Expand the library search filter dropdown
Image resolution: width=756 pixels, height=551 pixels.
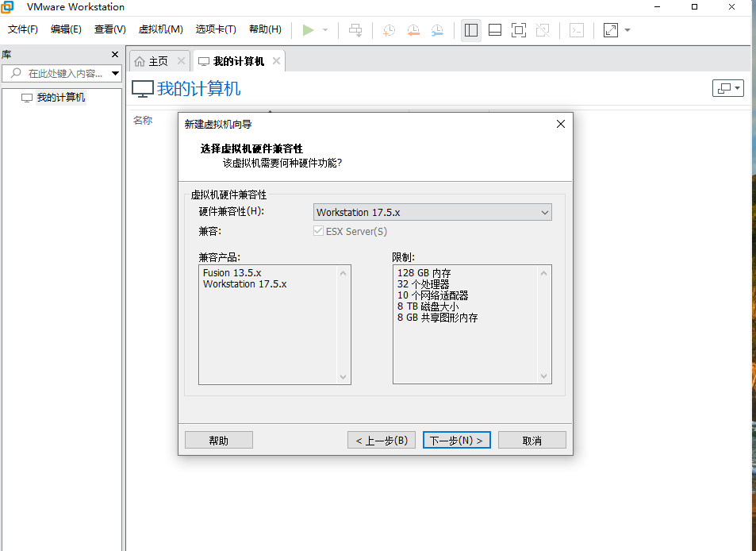(x=116, y=73)
